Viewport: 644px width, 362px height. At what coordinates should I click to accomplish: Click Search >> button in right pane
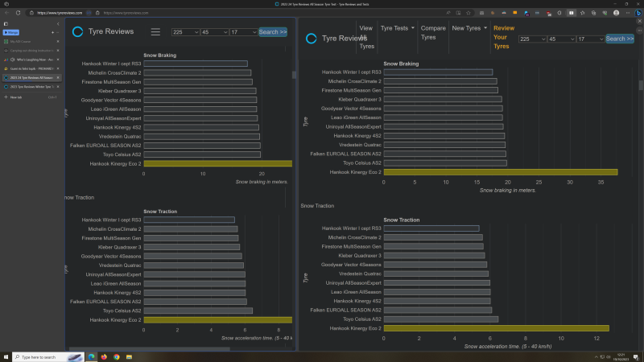[x=619, y=39]
